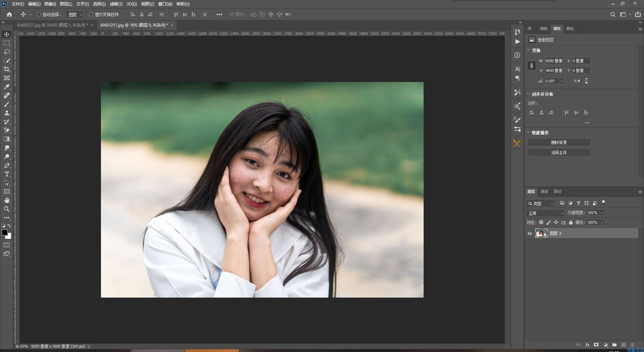This screenshot has height=352, width=644.
Task: Open the 填充 fill dropdown arrow
Action: pos(602,222)
